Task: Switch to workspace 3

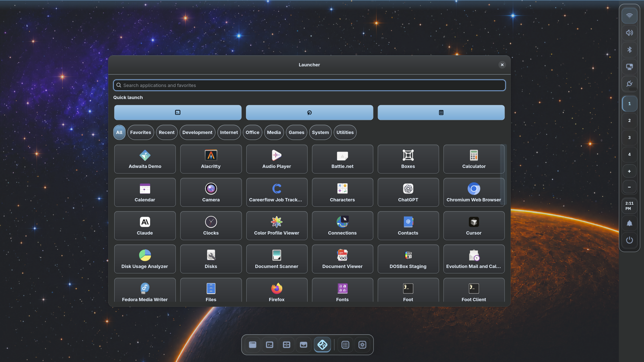Action: 629,138
